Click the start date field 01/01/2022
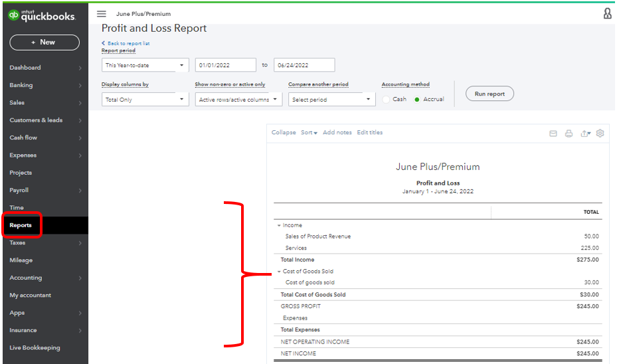Viewport: 619px width, 364px height. click(225, 65)
